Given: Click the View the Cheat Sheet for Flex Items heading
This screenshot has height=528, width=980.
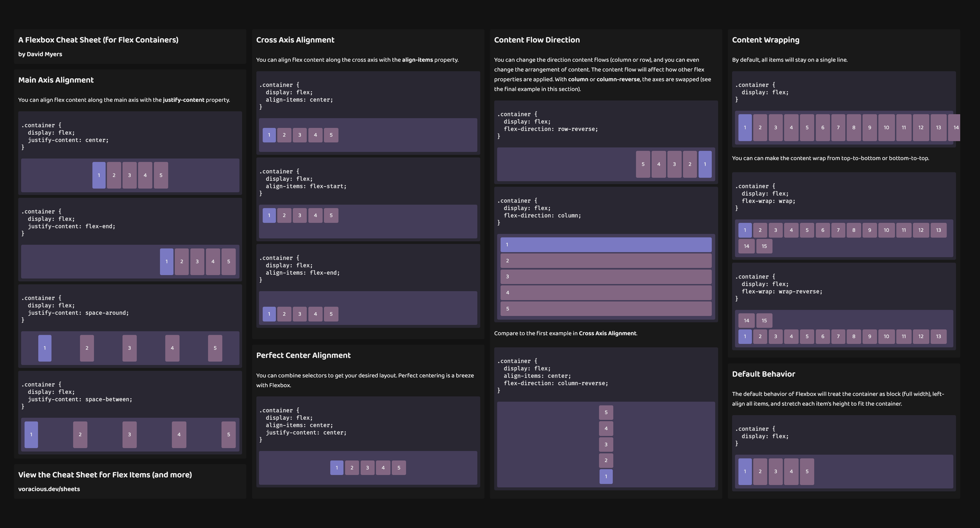Looking at the screenshot, I should pos(105,474).
